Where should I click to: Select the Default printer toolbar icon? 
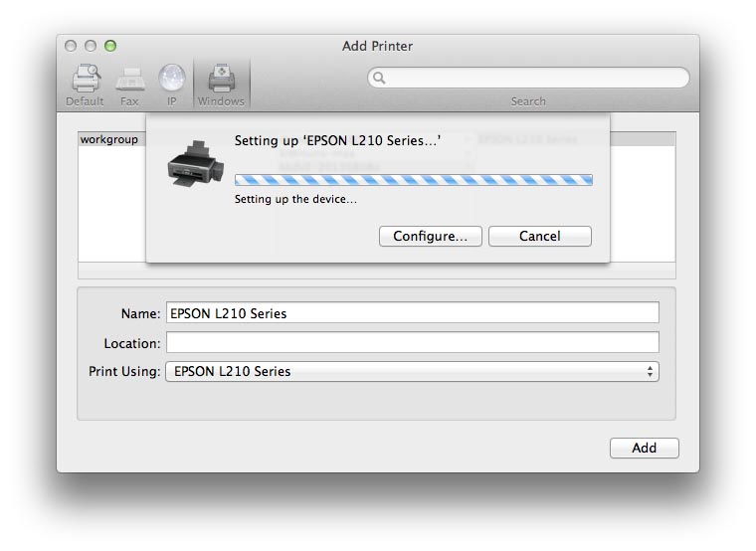pos(85,82)
